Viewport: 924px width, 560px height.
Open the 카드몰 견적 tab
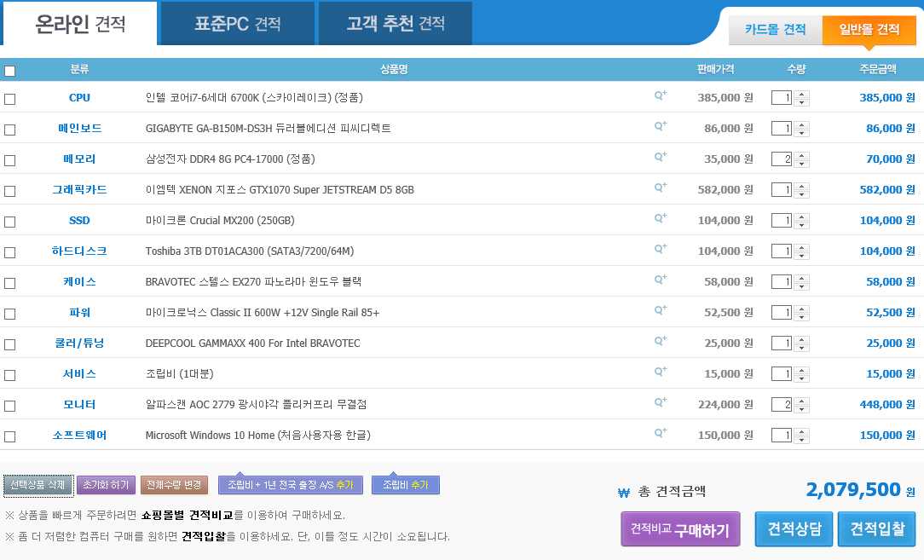[775, 30]
